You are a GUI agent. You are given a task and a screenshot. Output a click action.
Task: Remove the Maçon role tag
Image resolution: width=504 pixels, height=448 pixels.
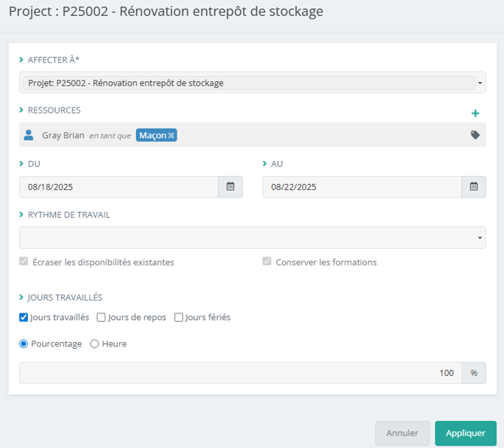pos(172,135)
